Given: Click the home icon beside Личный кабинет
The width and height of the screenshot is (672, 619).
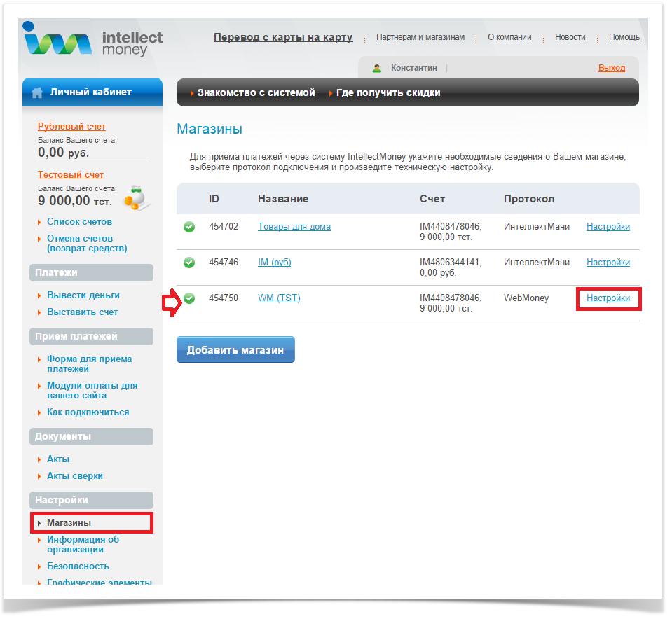Looking at the screenshot, I should [x=38, y=92].
